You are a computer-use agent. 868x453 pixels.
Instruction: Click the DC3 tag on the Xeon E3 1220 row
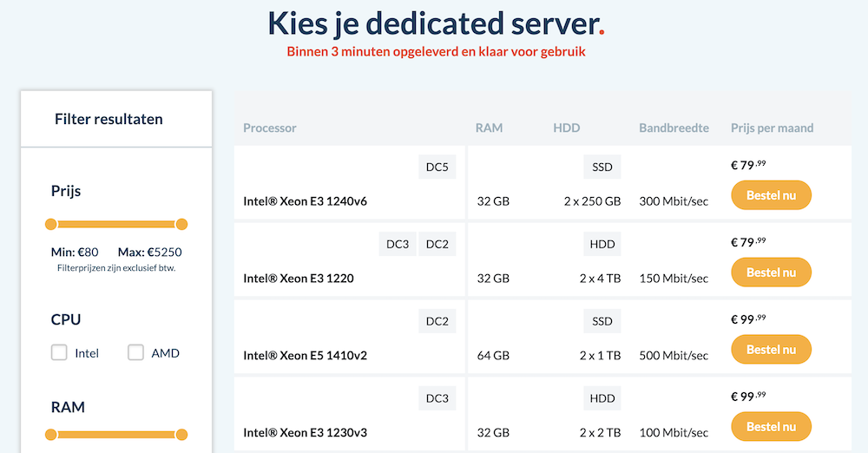[x=398, y=245]
